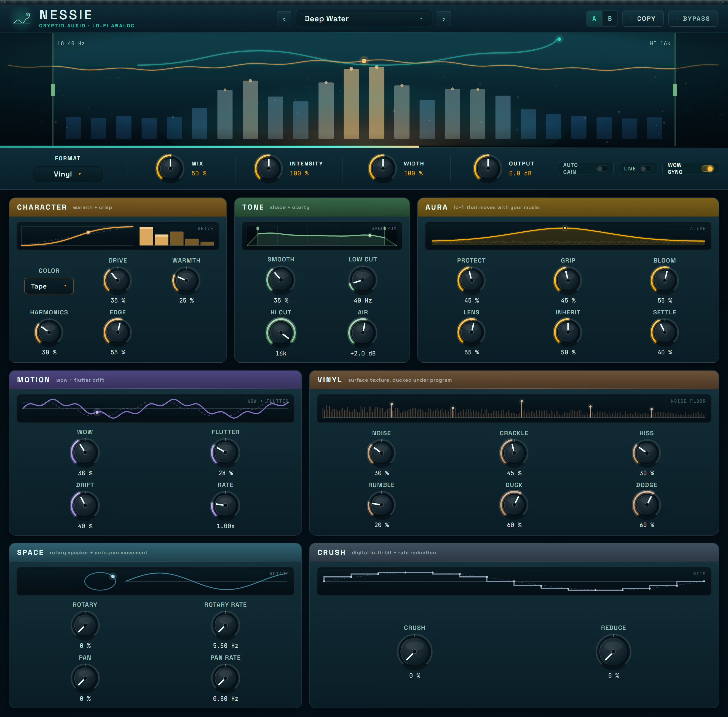
Task: Click the Nessie logo icon
Action: point(22,18)
